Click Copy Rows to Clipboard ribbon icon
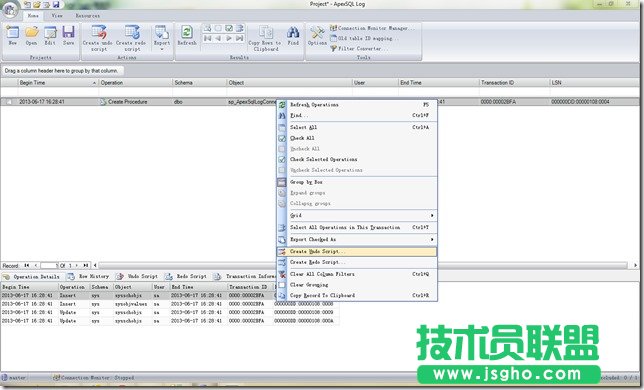 pyautogui.click(x=265, y=38)
